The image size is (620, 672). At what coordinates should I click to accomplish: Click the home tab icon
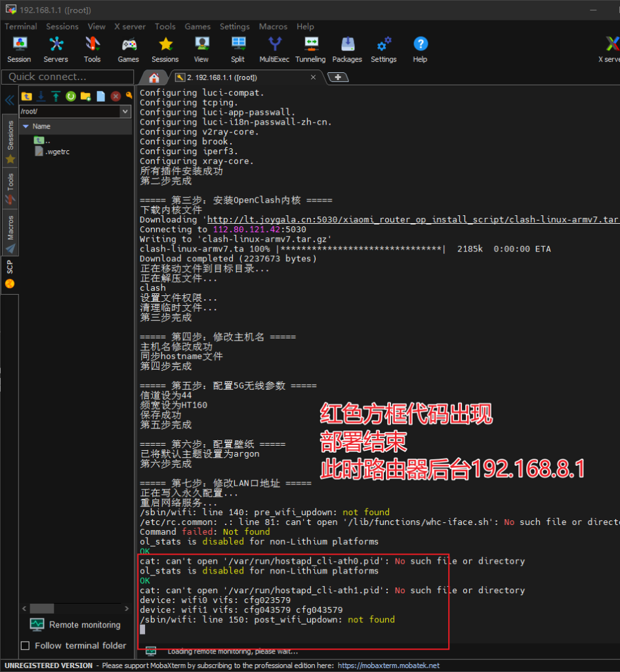(154, 77)
